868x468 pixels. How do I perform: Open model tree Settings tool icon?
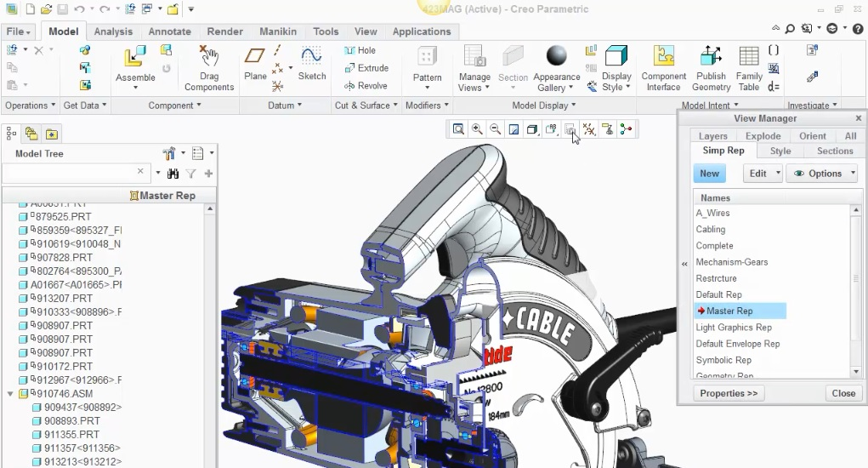coord(169,153)
